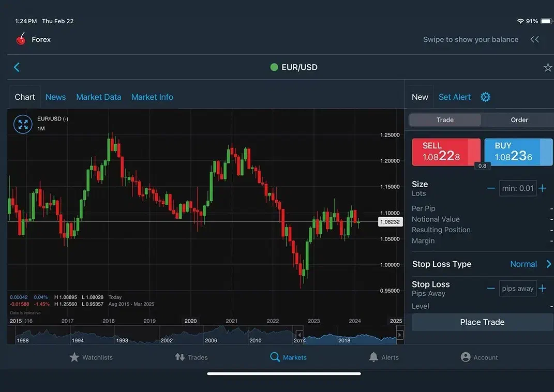Tap the back arrow icon
This screenshot has width=554, height=392.
point(17,67)
